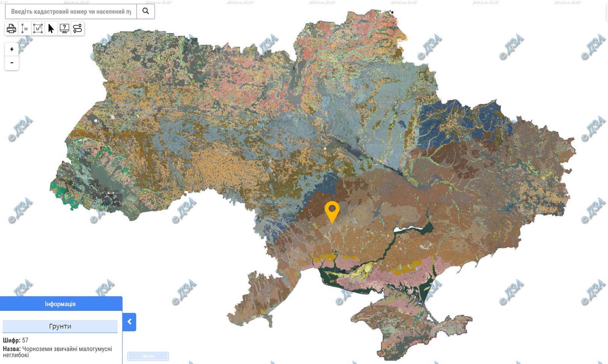The height and width of the screenshot is (364, 608).
Task: Open the route between markers tool
Action: tap(78, 28)
